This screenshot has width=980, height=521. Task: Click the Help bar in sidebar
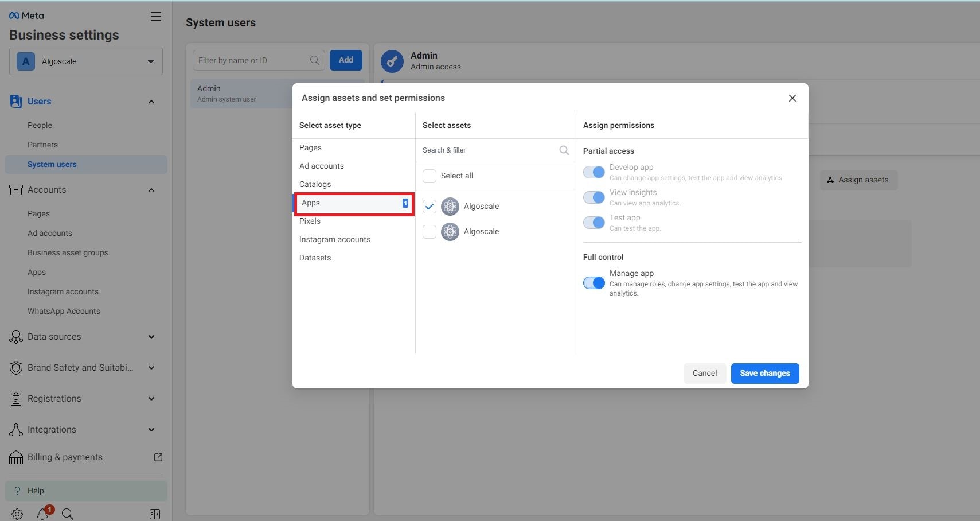[86, 491]
